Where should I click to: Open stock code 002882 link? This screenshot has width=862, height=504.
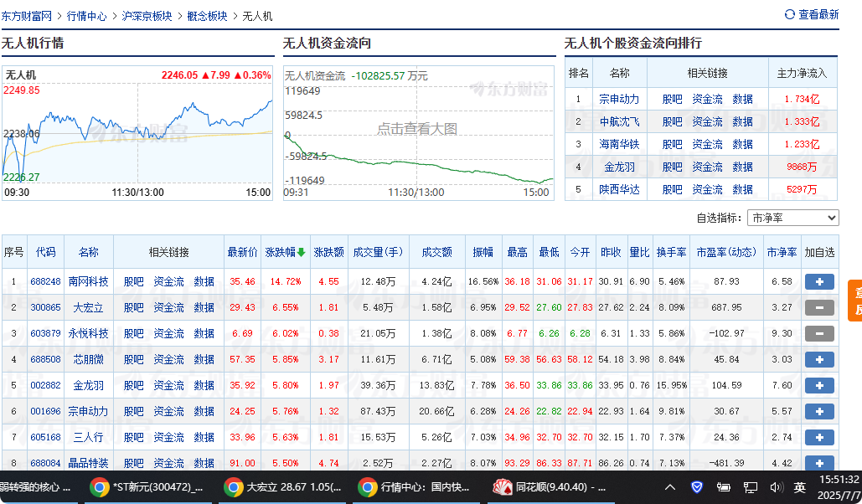pyautogui.click(x=45, y=385)
